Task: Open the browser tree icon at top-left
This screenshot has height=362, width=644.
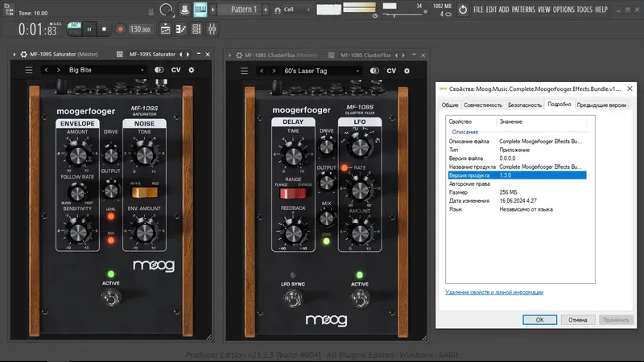Action: tap(9, 9)
